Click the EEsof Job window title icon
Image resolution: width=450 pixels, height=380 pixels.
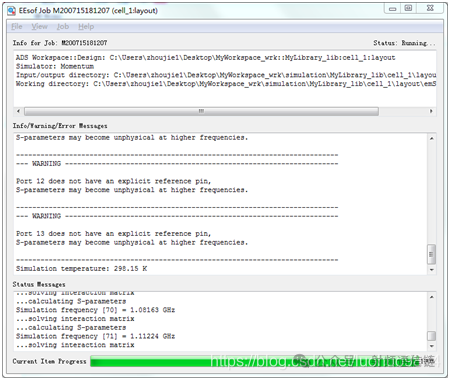[12, 11]
